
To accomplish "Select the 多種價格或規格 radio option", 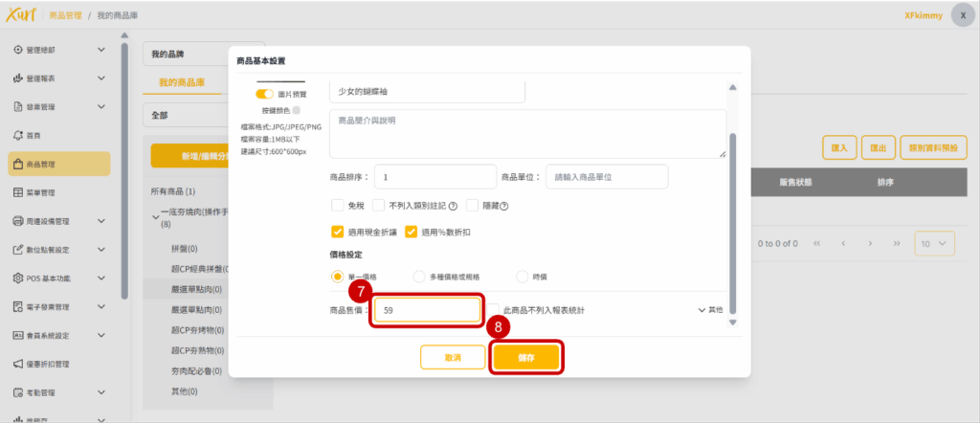I will (419, 276).
